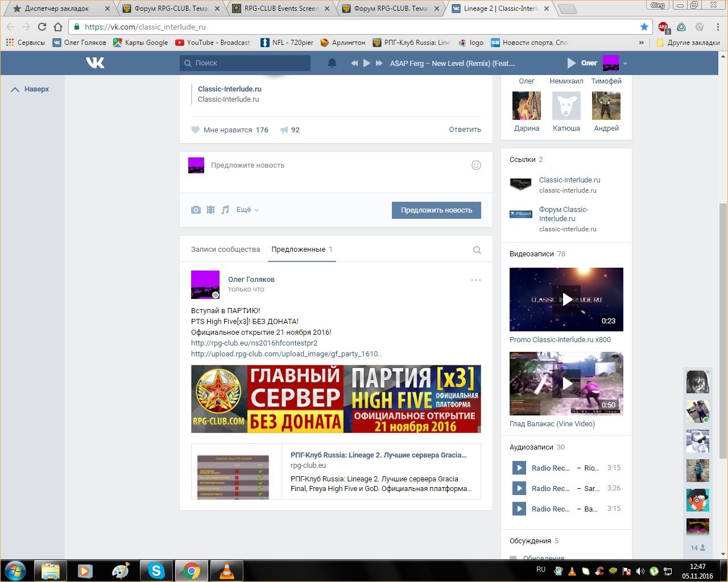
Task: Click the address bar URL
Action: coord(145,27)
